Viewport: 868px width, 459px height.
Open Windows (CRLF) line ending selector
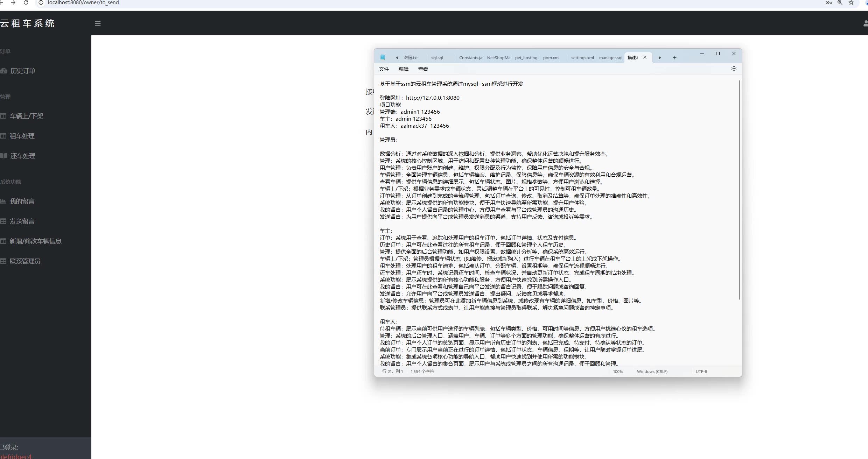[652, 372]
